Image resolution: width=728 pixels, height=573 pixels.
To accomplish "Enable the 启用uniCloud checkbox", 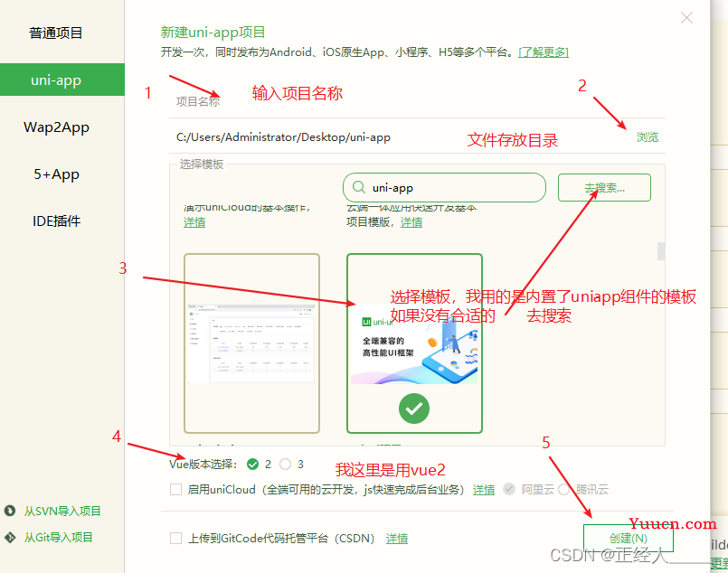I will [x=175, y=490].
